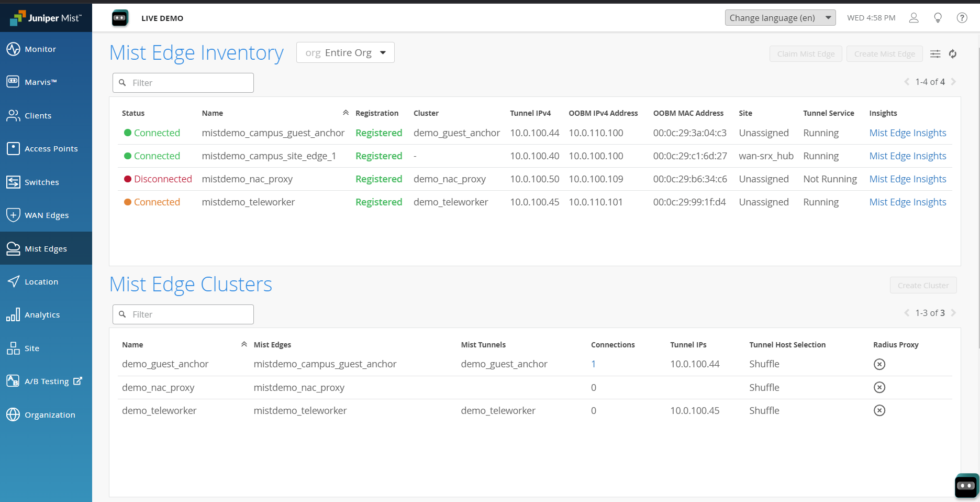The height and width of the screenshot is (502, 980).
Task: Open the user account icon
Action: (x=914, y=18)
